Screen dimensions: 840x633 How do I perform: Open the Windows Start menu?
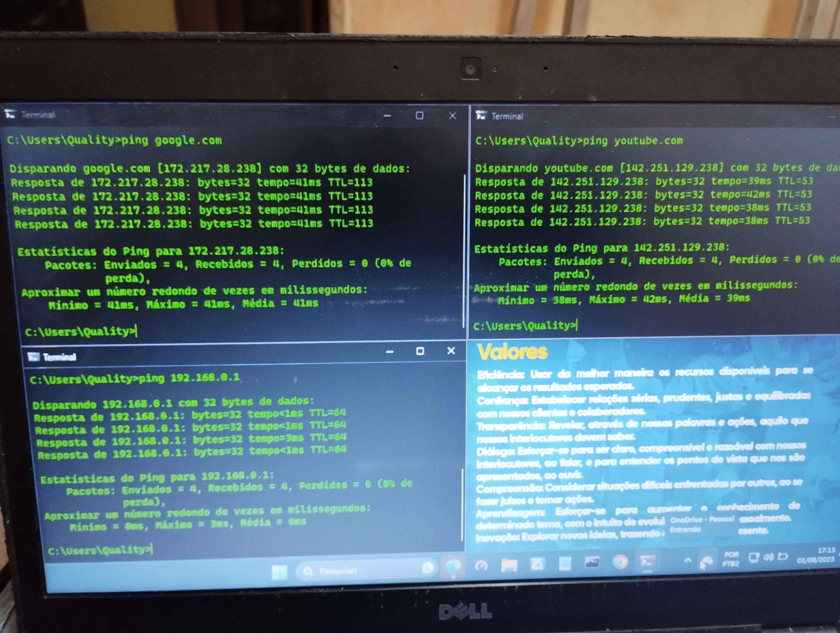point(280,572)
